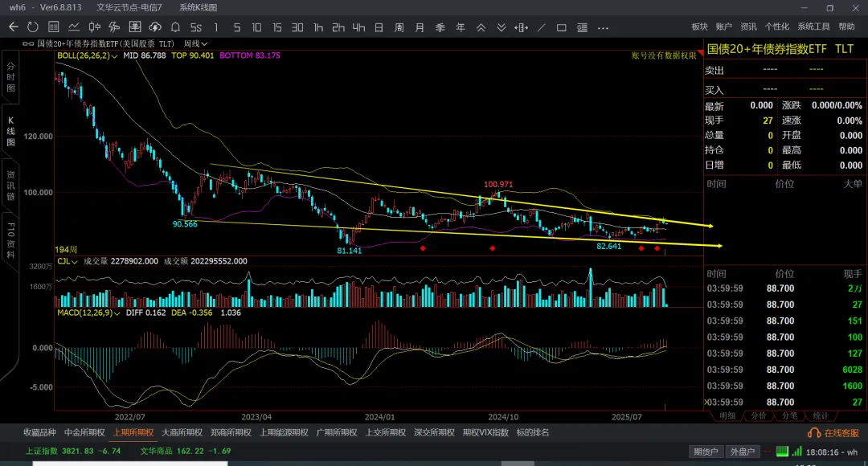This screenshot has width=868, height=466.
Task: Select the weekly (周) period
Action: point(399,27)
